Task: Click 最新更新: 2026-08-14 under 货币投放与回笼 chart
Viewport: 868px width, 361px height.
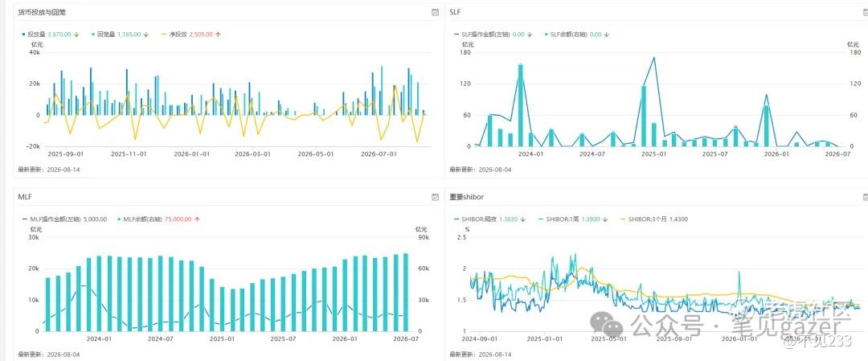Action: pyautogui.click(x=49, y=170)
